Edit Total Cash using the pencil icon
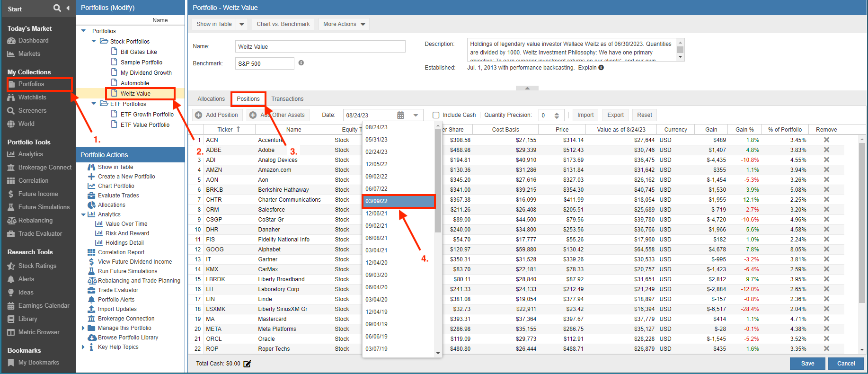 click(247, 364)
